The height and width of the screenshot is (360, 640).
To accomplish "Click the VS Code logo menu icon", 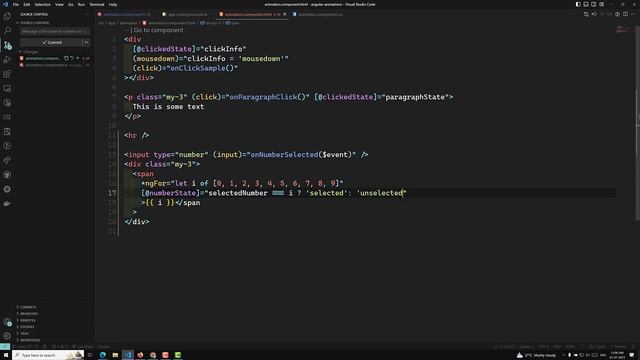I will (5, 4).
